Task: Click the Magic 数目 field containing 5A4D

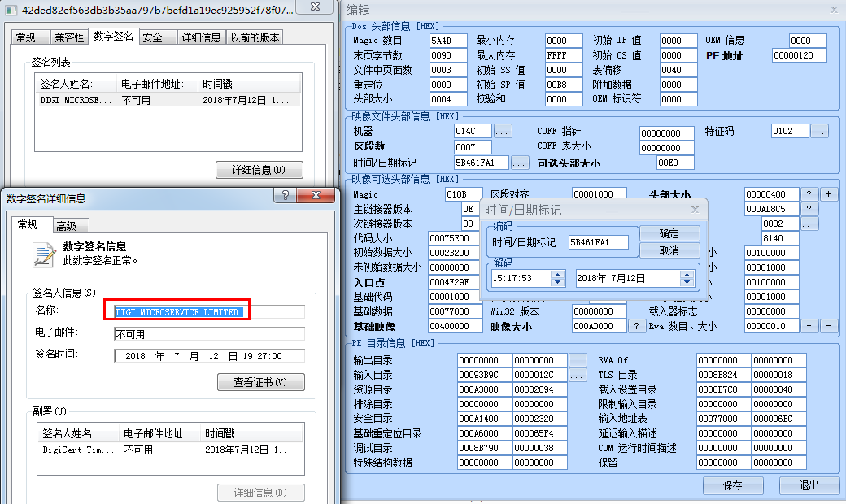Action: click(448, 41)
